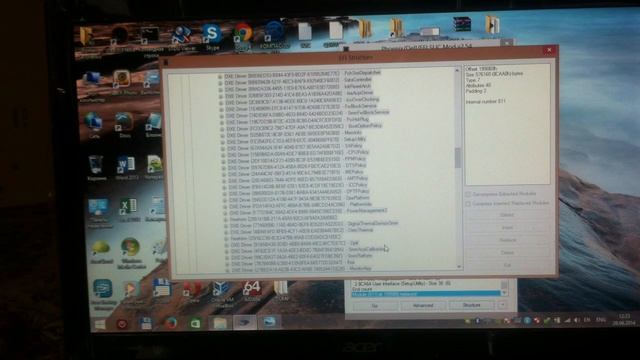The image size is (640, 360).
Task: Click the taskbar clock
Action: (625, 319)
